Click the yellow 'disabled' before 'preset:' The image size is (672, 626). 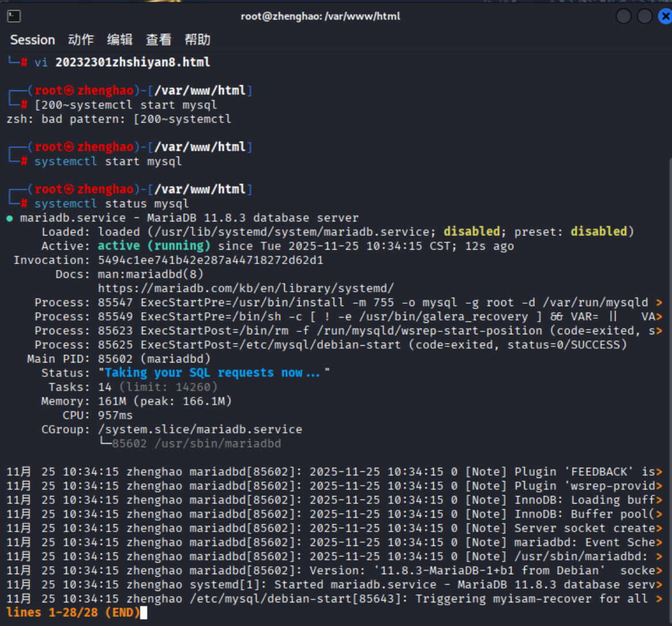pos(471,232)
